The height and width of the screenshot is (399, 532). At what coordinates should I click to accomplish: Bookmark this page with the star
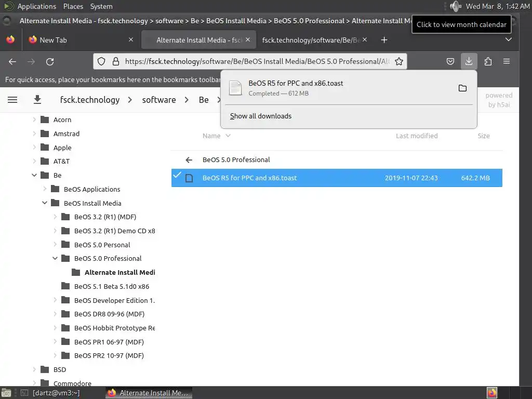click(399, 61)
